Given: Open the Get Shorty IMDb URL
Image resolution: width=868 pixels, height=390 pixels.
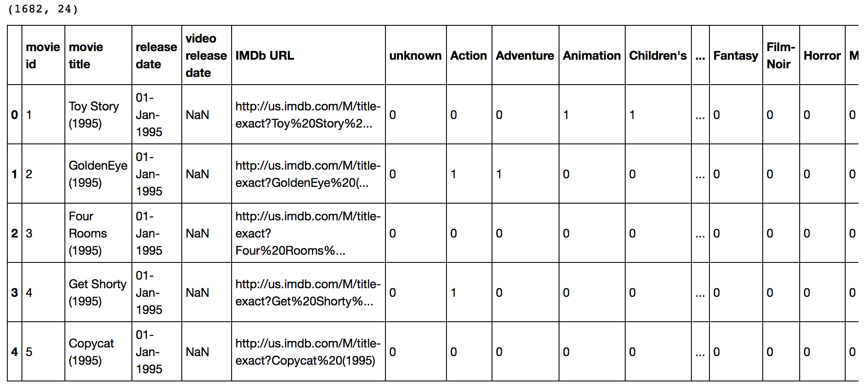Looking at the screenshot, I should (308, 292).
